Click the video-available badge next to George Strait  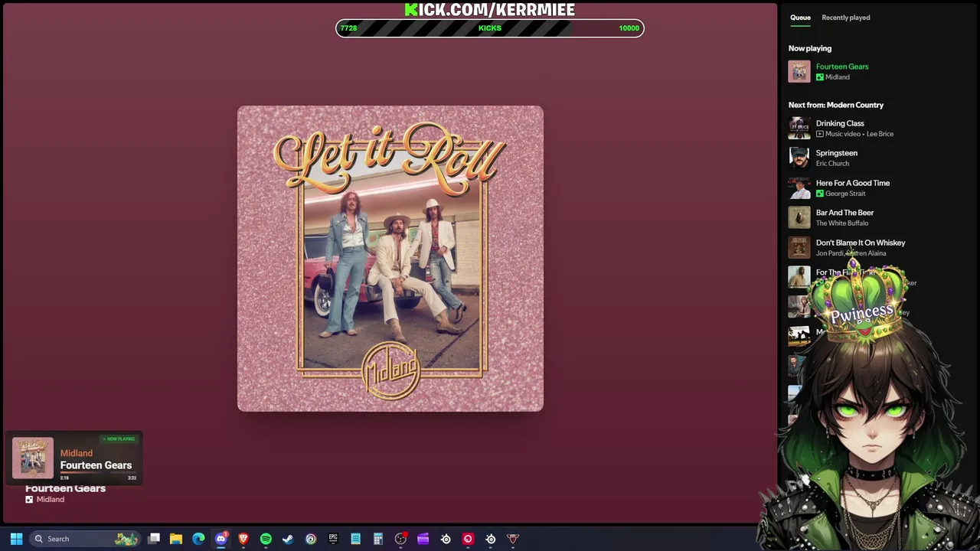point(820,194)
